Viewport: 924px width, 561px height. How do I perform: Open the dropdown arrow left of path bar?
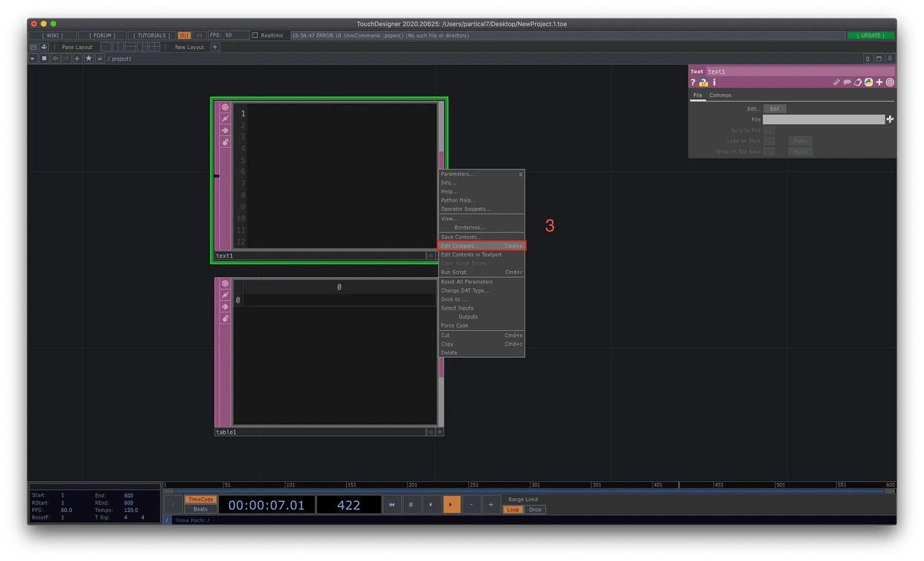[x=33, y=58]
